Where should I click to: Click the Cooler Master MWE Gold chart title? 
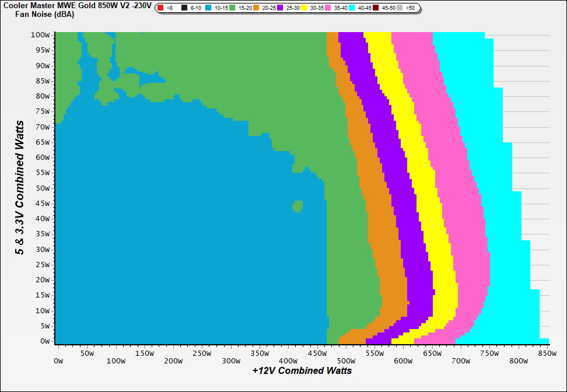pos(77,6)
